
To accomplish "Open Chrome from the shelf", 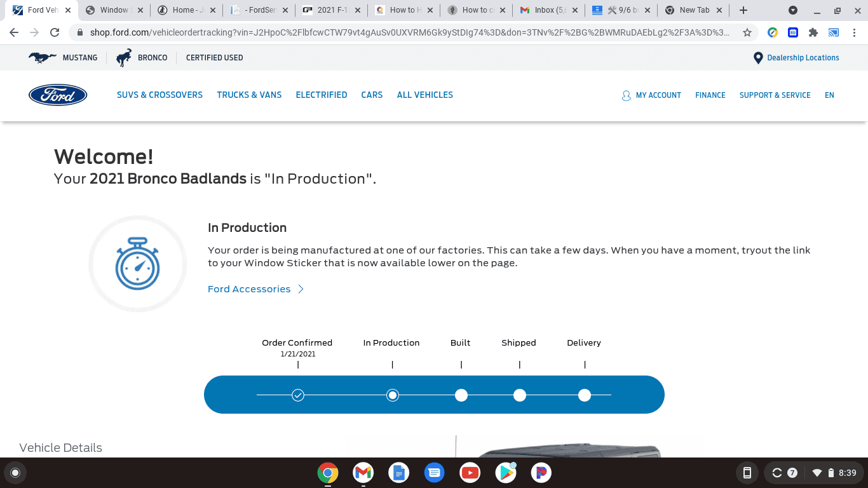I will click(x=328, y=473).
